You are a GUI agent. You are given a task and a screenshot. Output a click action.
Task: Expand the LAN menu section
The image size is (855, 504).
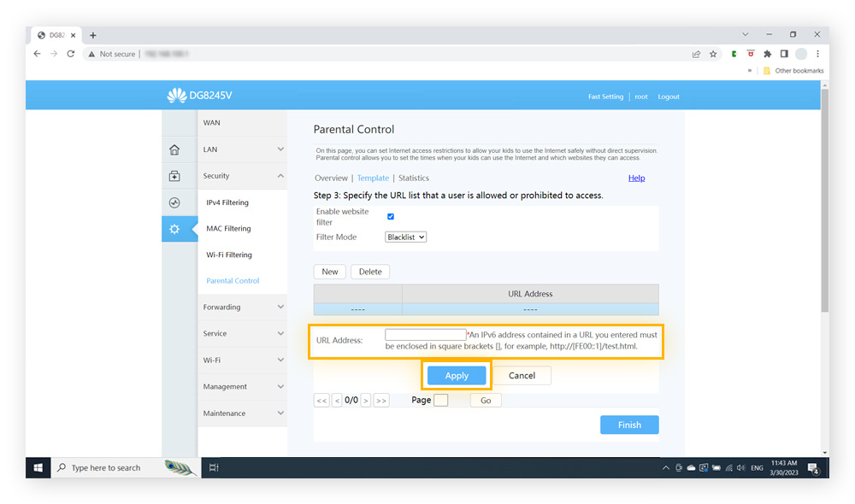click(242, 149)
